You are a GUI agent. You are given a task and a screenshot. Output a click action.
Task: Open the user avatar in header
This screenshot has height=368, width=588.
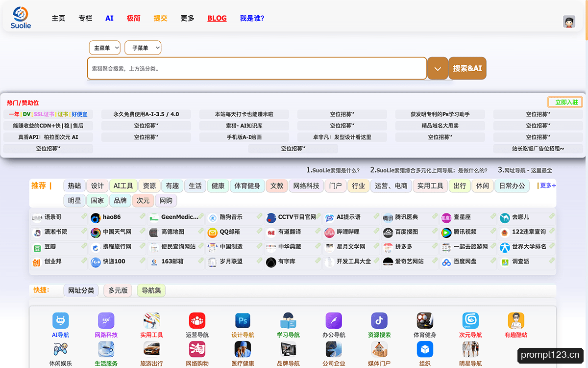point(569,22)
